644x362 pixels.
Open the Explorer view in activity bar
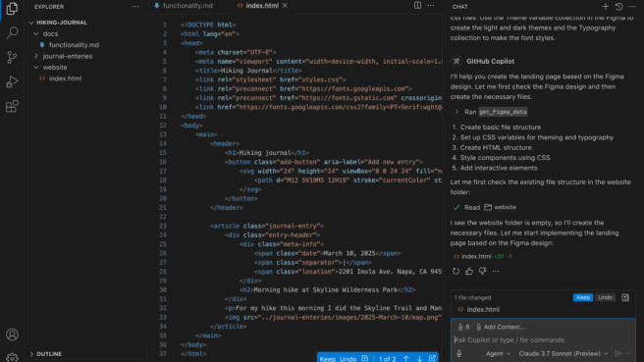point(12,8)
